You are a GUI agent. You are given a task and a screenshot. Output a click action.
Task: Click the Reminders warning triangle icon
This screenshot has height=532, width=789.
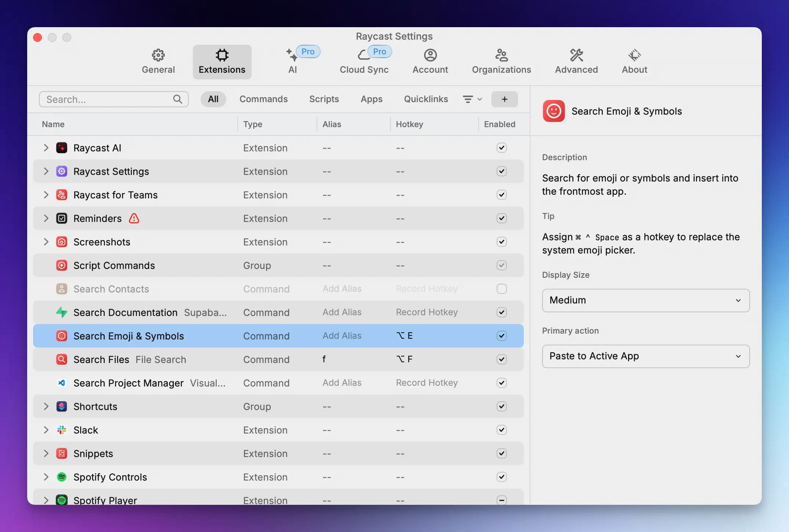[134, 218]
